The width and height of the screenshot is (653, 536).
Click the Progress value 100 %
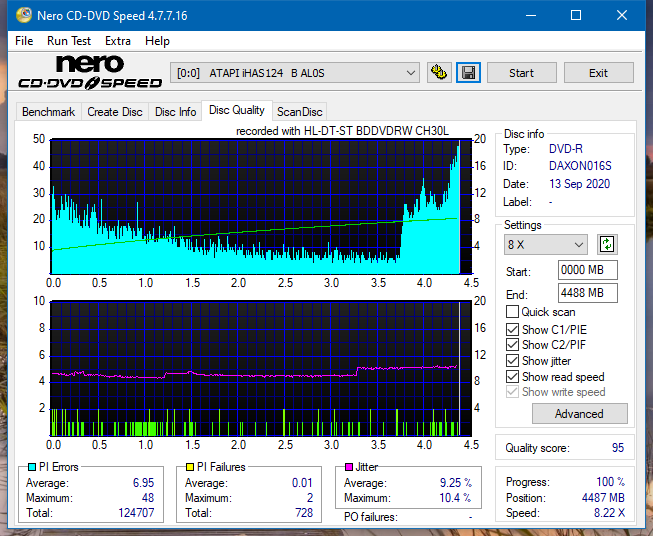tap(611, 482)
